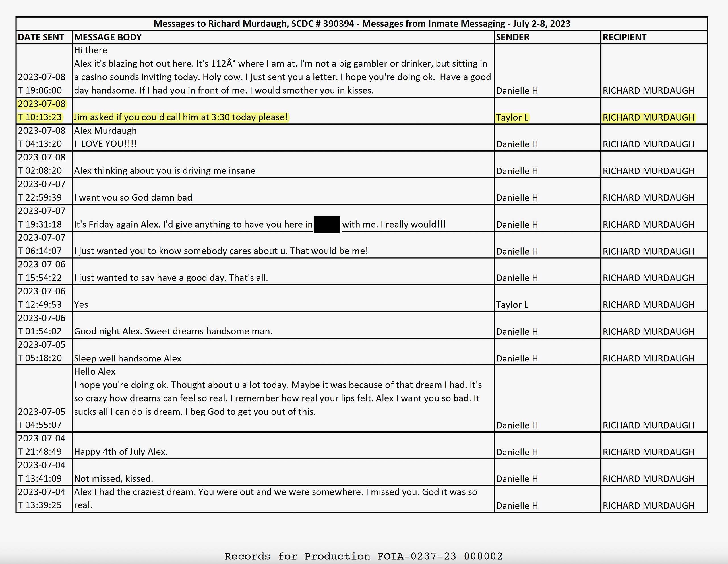This screenshot has width=728, height=564.
Task: Click the black redacted box in message
Action: [327, 224]
